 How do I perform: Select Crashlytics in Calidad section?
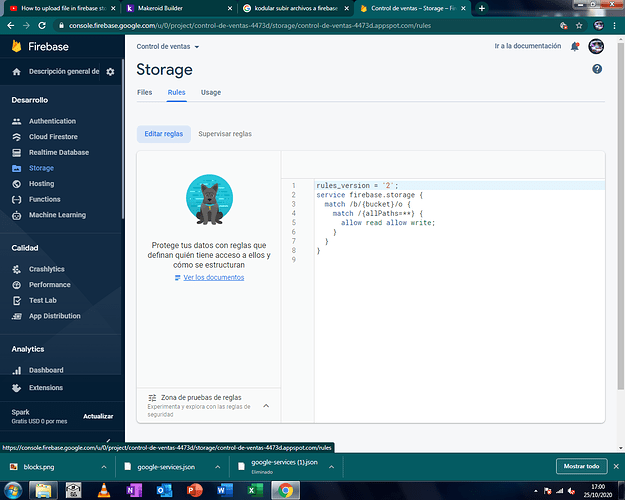pyautogui.click(x=47, y=269)
